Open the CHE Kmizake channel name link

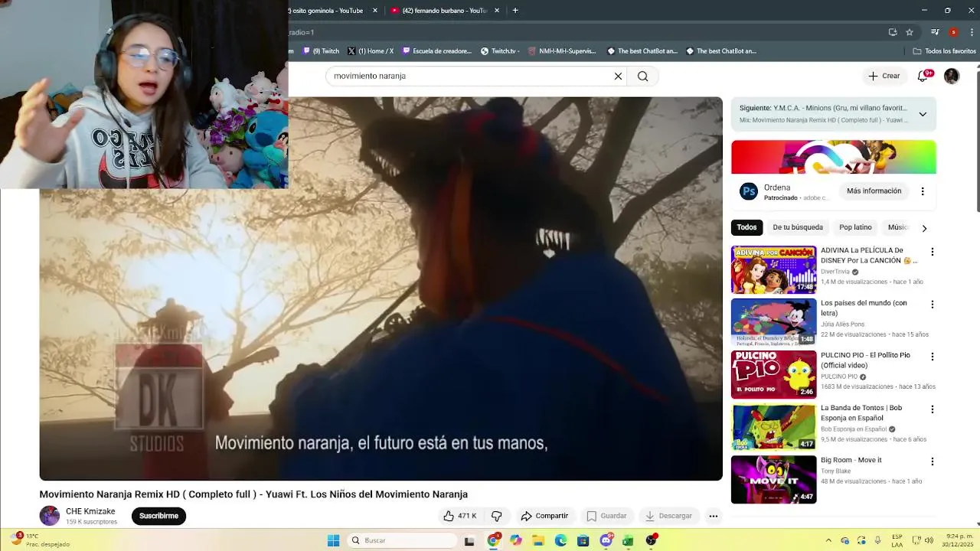[x=90, y=511]
